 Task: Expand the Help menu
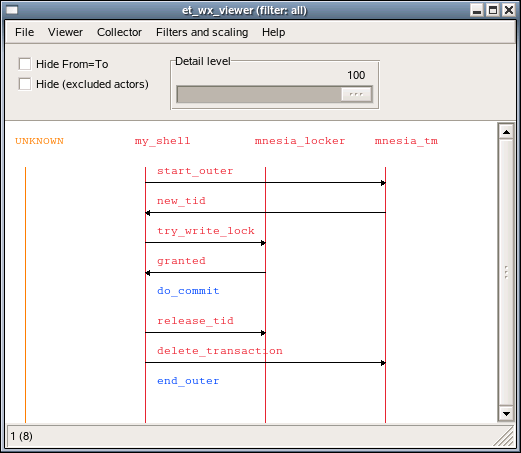(x=273, y=32)
